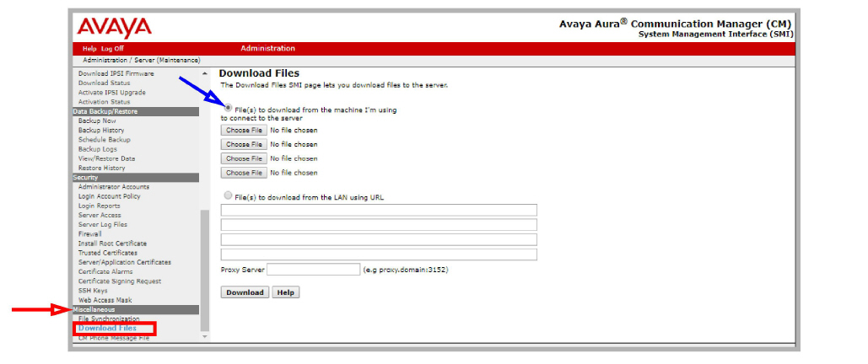Open Restore History

tap(101, 168)
